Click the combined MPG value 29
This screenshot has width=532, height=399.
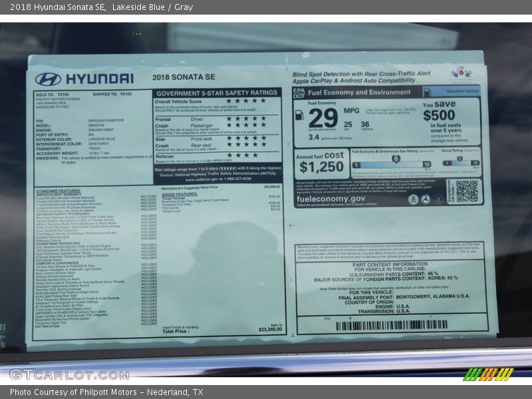coord(323,118)
